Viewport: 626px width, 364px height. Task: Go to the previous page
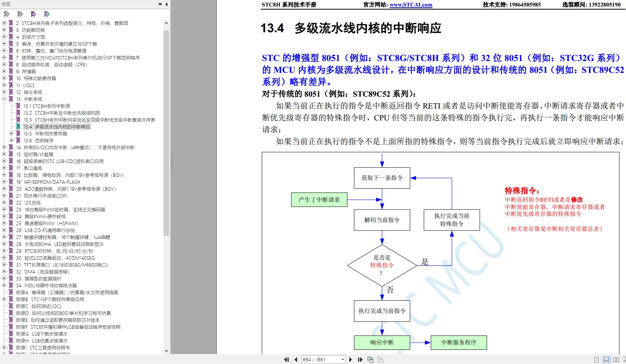point(296,359)
